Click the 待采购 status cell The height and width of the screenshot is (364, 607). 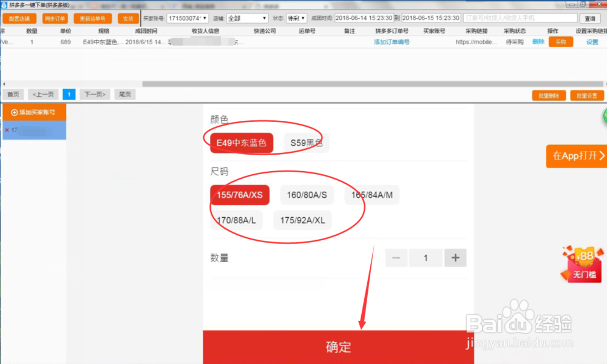point(515,42)
